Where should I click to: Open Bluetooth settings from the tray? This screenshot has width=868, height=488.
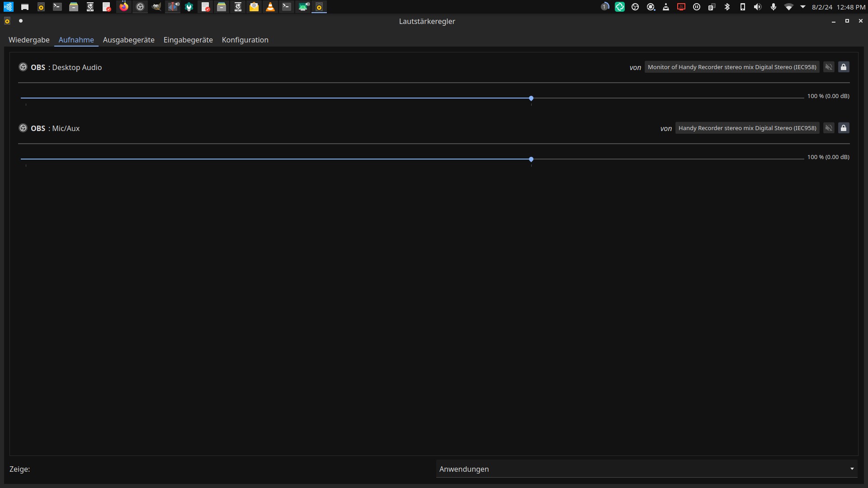coord(727,7)
